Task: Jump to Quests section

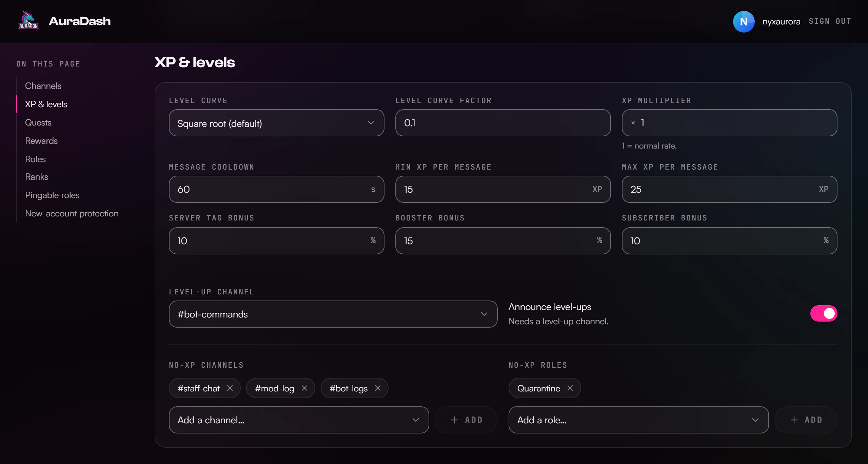Action: coord(38,122)
